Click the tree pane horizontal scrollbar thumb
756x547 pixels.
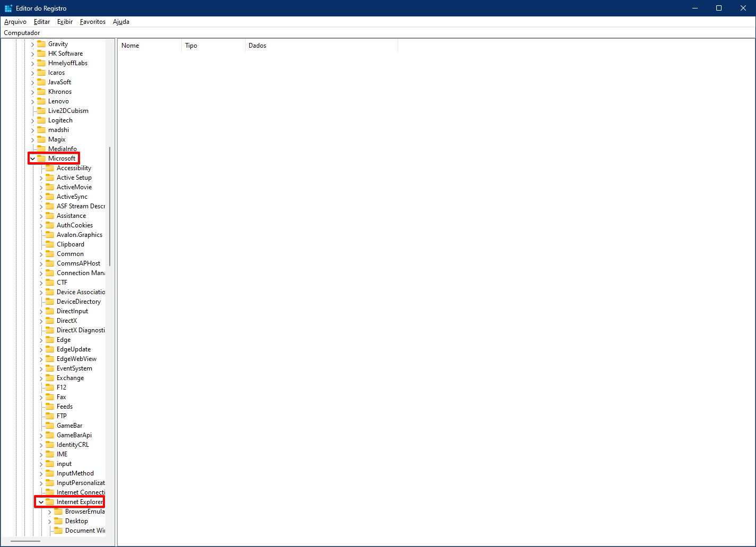(25, 541)
